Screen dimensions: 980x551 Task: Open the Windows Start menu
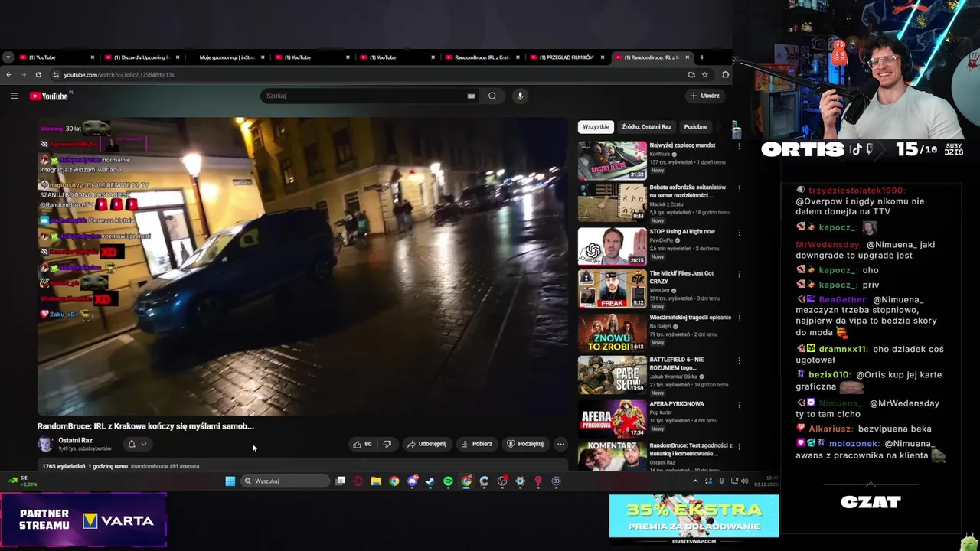click(x=230, y=481)
